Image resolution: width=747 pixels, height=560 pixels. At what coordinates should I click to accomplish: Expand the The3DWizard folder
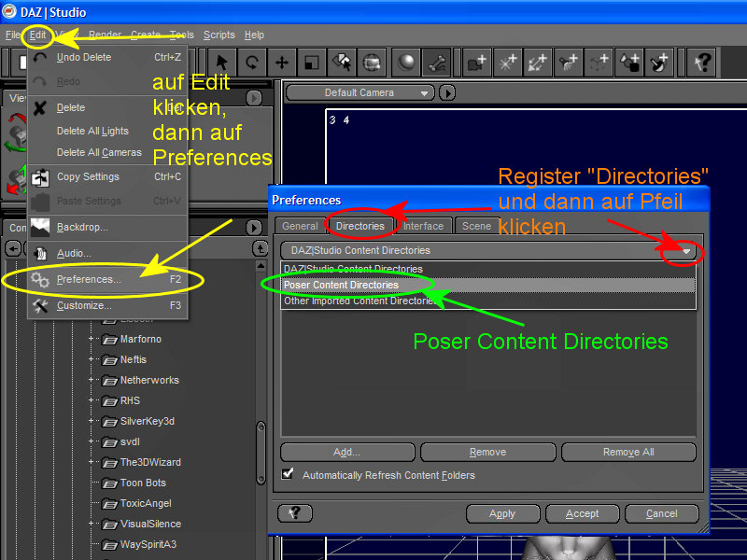91,461
